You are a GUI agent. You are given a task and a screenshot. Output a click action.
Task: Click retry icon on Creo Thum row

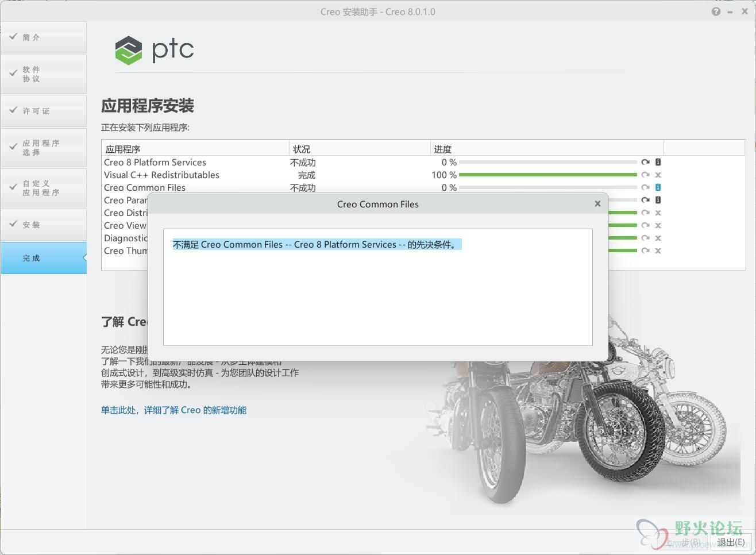[x=645, y=250]
